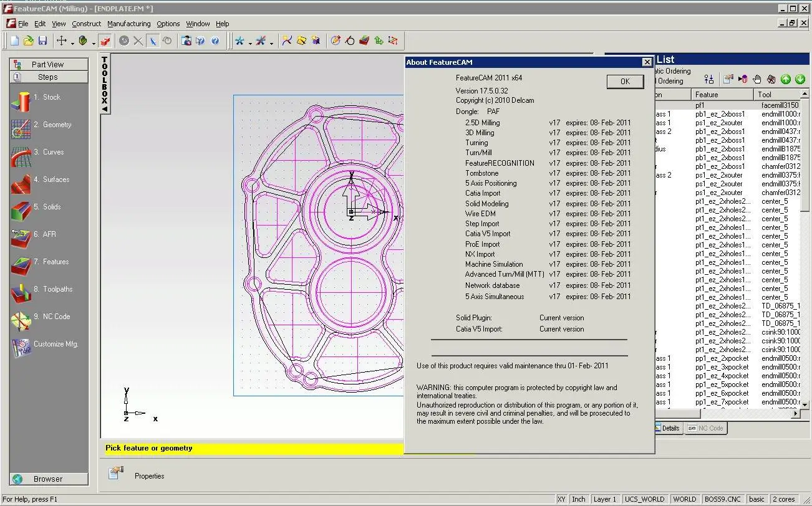Click the blue question mark help icon

pos(215,41)
